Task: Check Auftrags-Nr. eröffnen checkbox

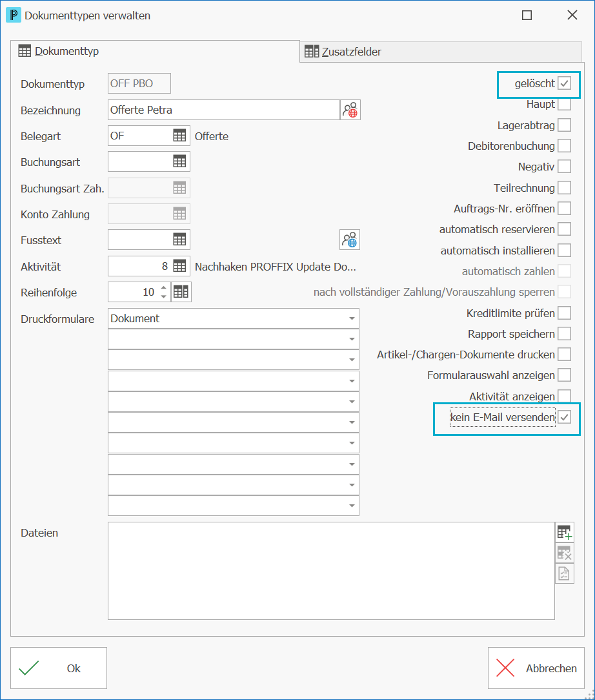Action: coord(564,209)
